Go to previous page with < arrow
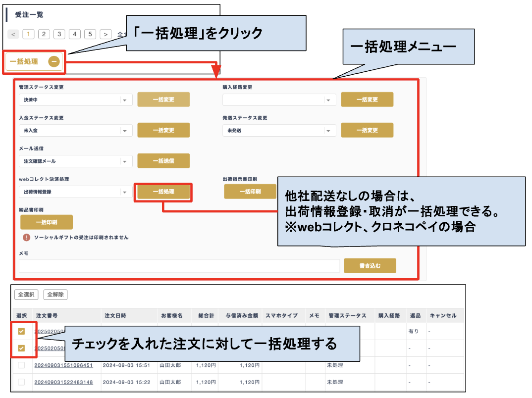Image resolution: width=532 pixels, height=398 pixels. click(x=14, y=34)
